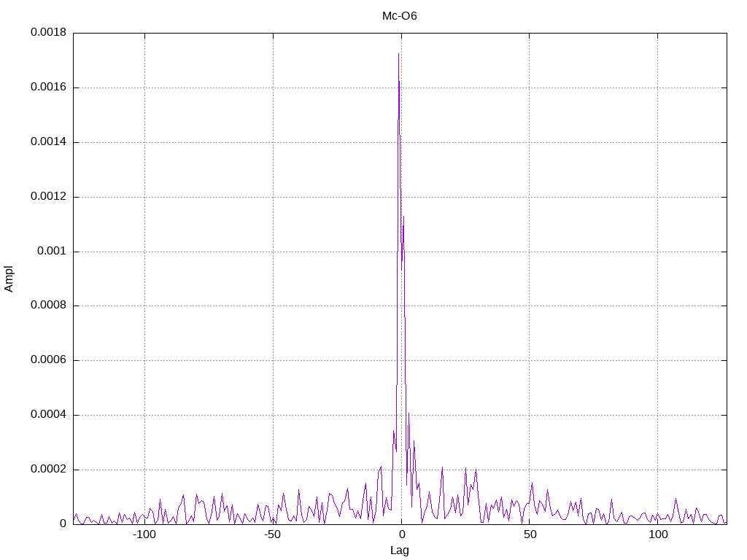Click the 50 x-axis tick label

[x=530, y=534]
